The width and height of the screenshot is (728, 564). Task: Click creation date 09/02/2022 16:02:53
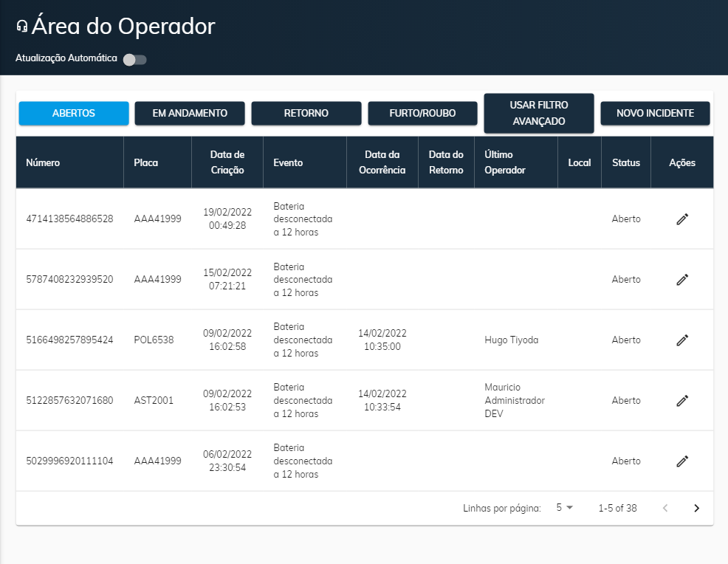[227, 400]
